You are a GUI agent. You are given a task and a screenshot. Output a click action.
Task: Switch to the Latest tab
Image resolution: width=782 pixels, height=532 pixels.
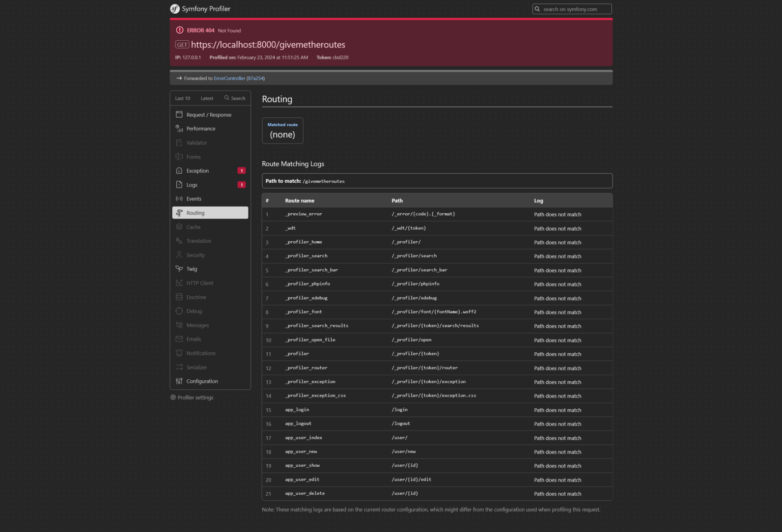click(x=207, y=98)
